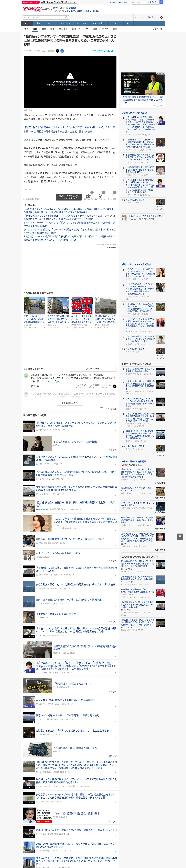Click the CBCテレビ provider logo

[x=104, y=51]
